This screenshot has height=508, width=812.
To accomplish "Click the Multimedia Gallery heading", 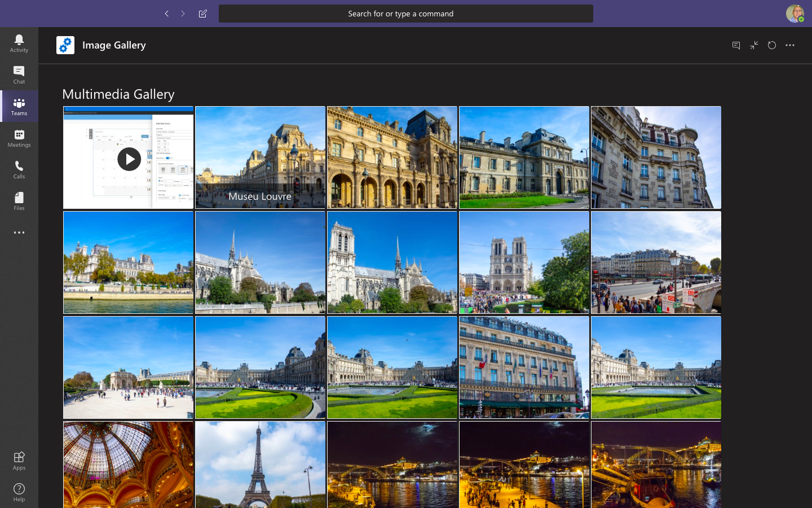I will pyautogui.click(x=118, y=94).
